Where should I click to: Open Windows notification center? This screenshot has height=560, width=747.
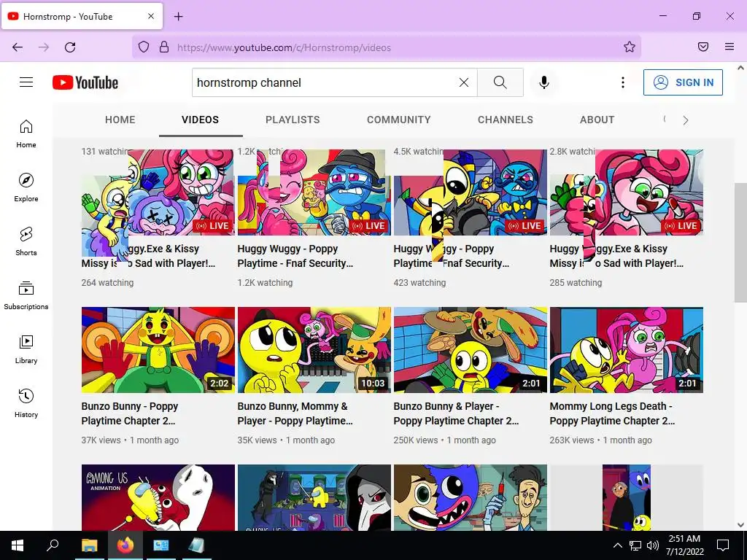click(x=723, y=545)
